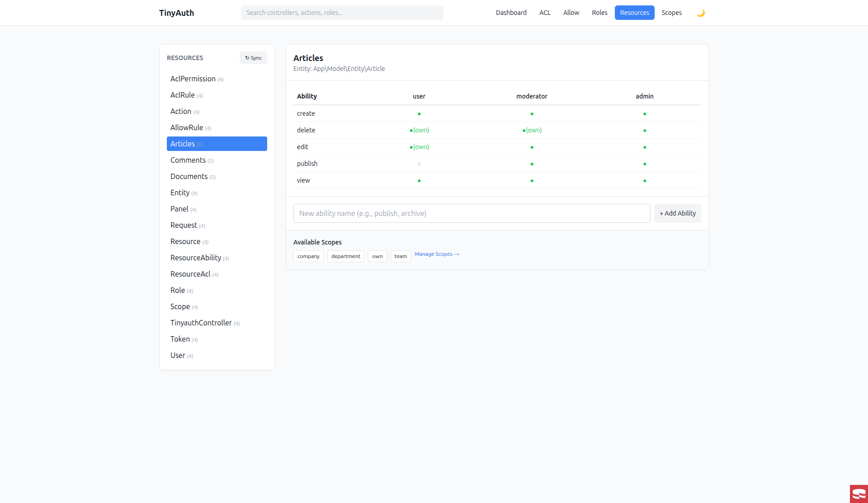
Task: Click the department scope tag
Action: (x=345, y=256)
